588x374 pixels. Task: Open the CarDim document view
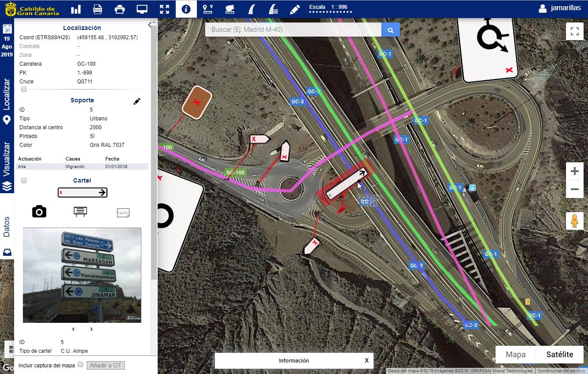pos(123,213)
